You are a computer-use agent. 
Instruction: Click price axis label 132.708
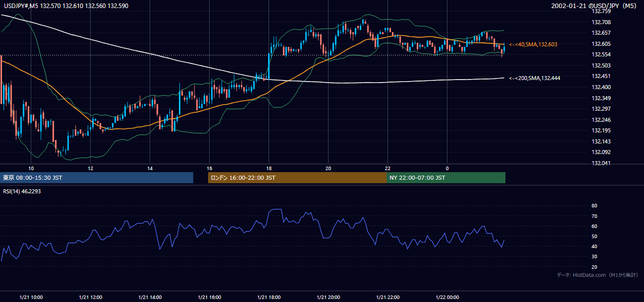(602, 22)
